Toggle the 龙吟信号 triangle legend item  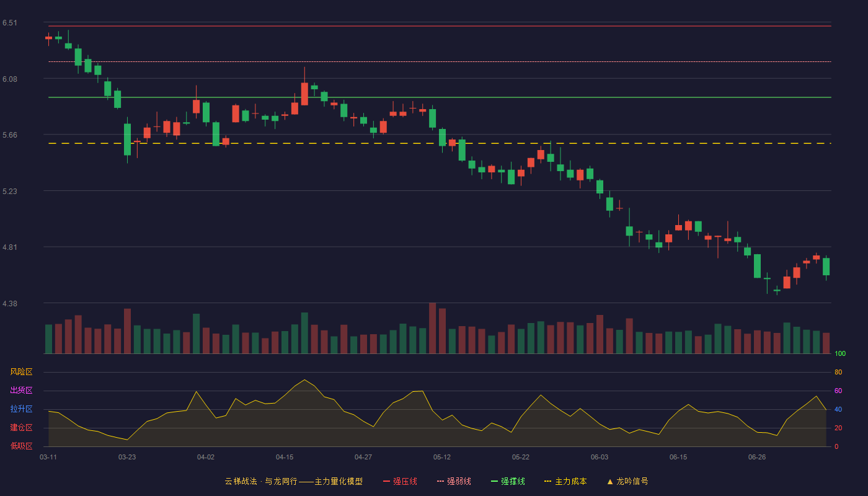(627, 481)
